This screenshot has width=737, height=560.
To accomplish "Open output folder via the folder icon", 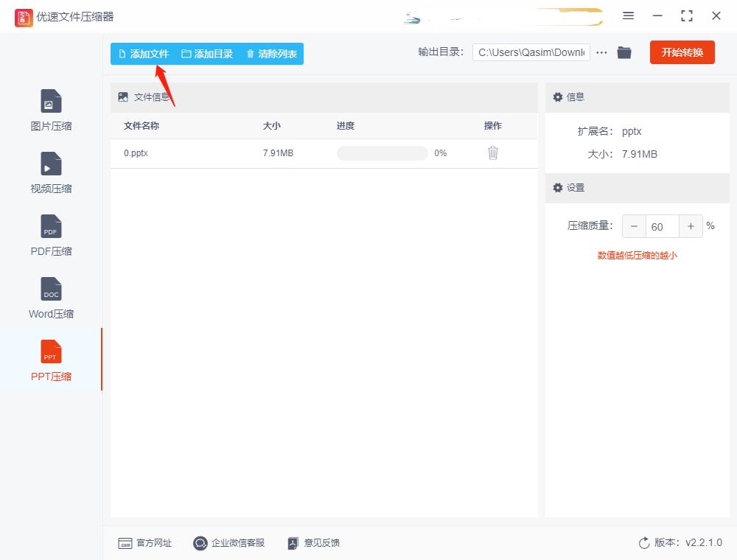I will tap(624, 52).
